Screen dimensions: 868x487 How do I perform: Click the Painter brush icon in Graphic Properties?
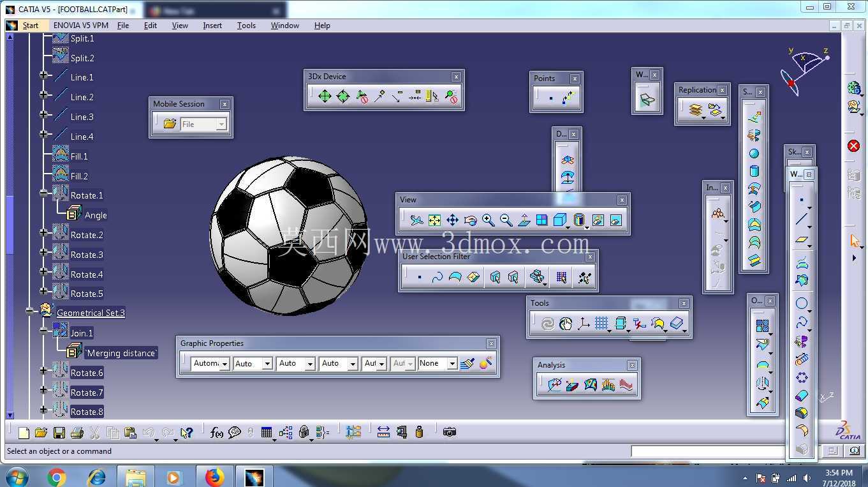(467, 363)
